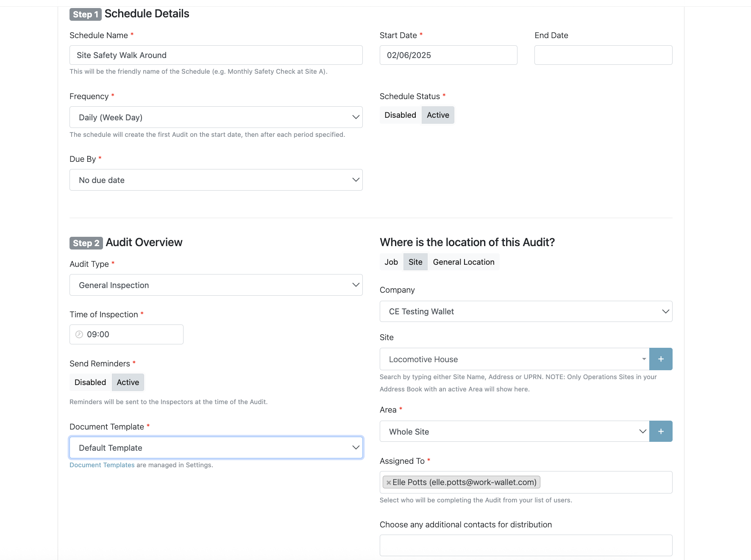Click the Step 1 badge
Viewport: 751px width, 560px height.
click(x=86, y=14)
